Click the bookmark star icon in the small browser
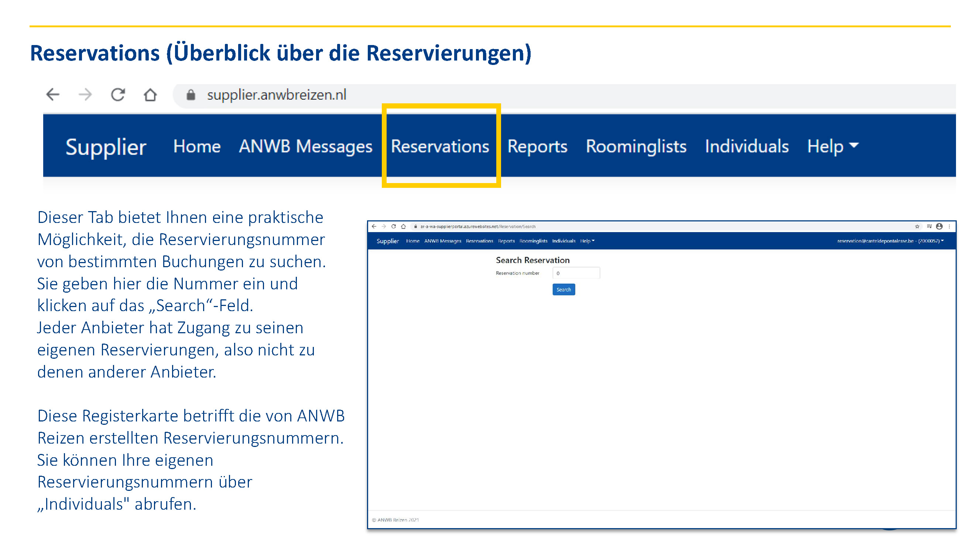Screen dimensions: 980x551 [917, 227]
